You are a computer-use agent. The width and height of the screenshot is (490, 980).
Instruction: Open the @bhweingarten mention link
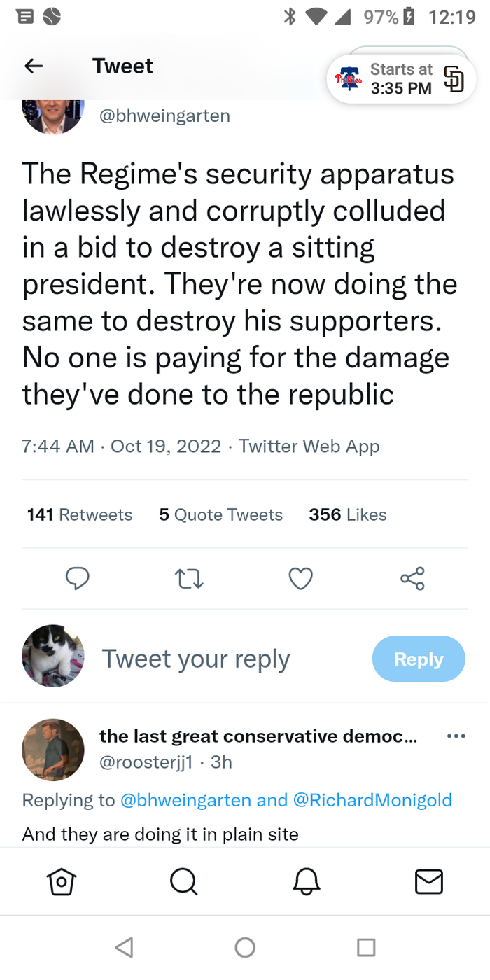[184, 800]
